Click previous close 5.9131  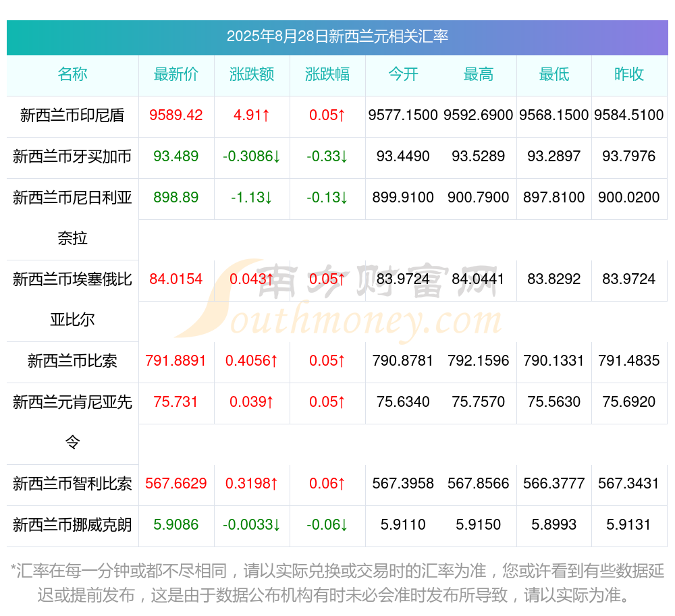click(629, 525)
